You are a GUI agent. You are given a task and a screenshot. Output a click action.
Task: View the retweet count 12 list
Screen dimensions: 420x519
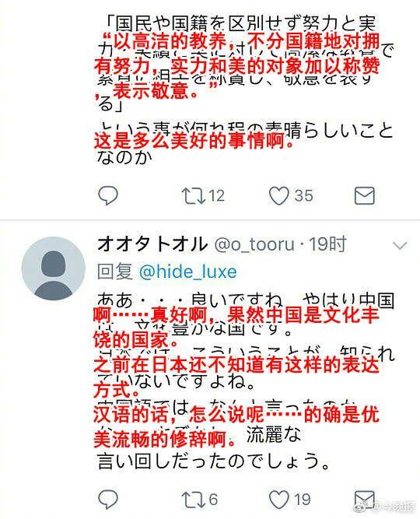[x=217, y=195]
